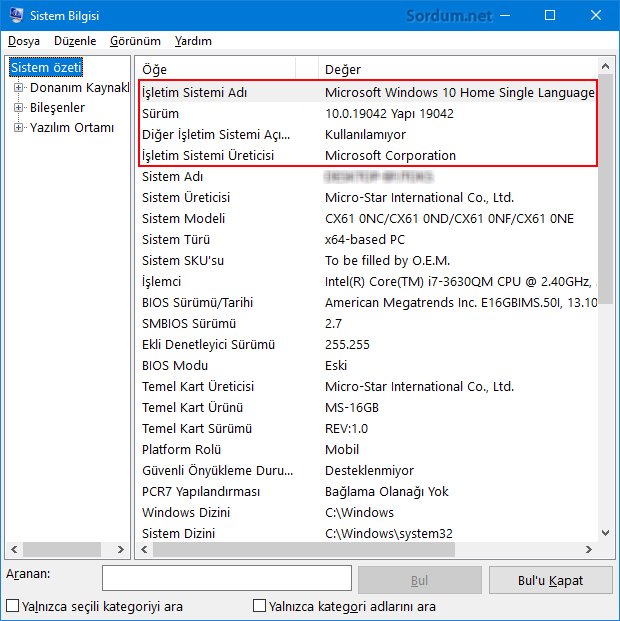Select the Temel Kart Ürünü row
Viewport: 620px width, 621px height.
point(367,408)
